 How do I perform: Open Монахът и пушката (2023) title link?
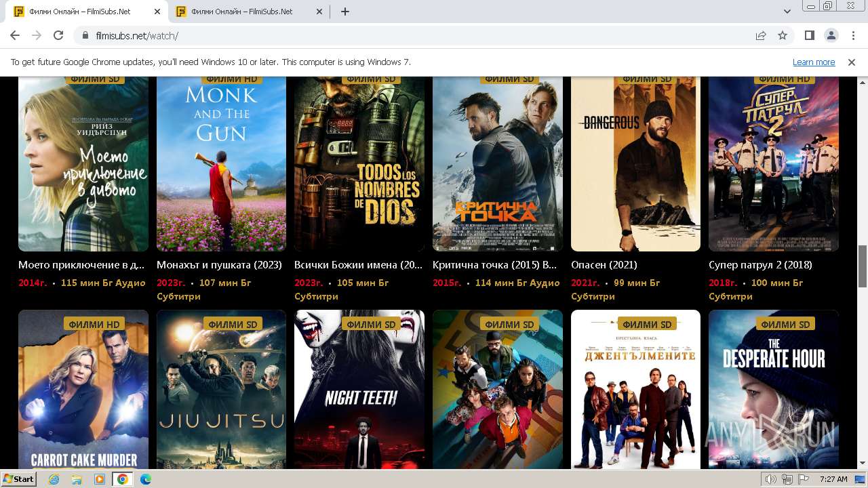[x=219, y=265]
